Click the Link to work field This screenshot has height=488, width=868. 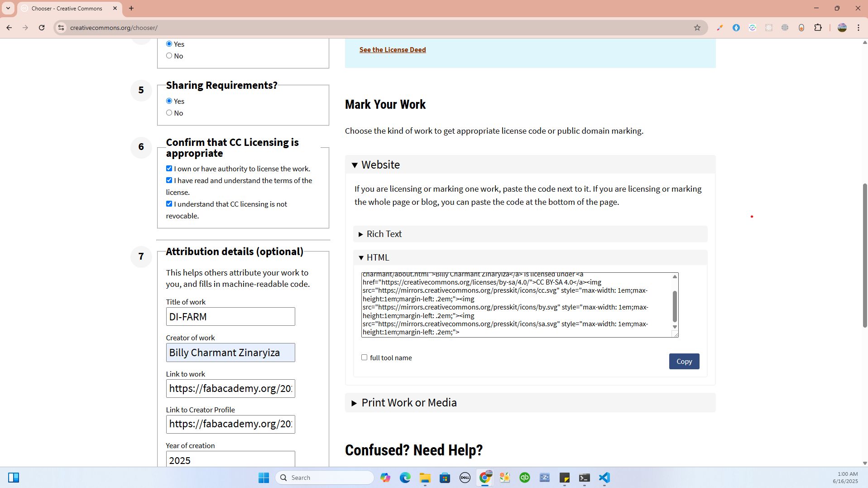click(230, 389)
